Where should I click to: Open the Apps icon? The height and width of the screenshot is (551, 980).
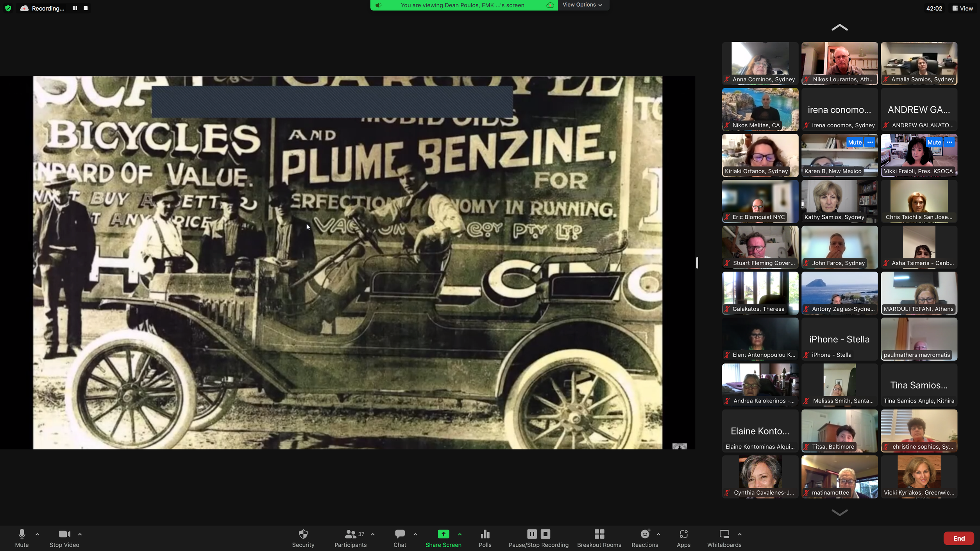683,534
